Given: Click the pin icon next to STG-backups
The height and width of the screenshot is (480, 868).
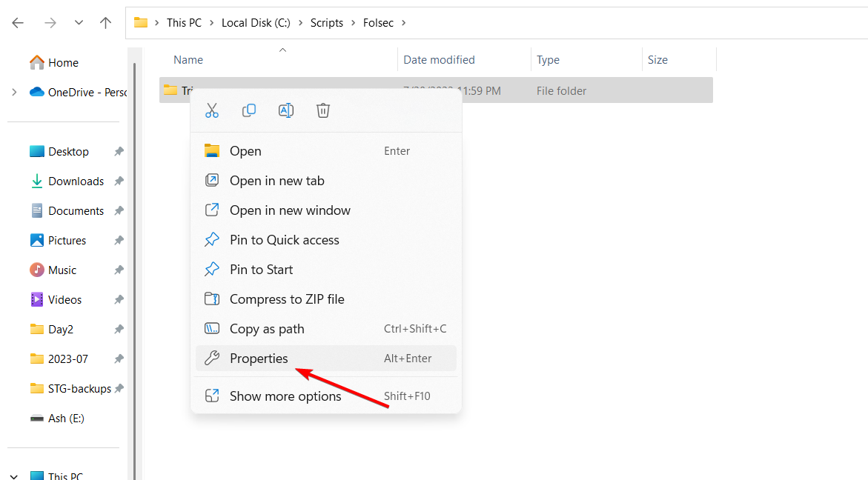Looking at the screenshot, I should (x=119, y=389).
